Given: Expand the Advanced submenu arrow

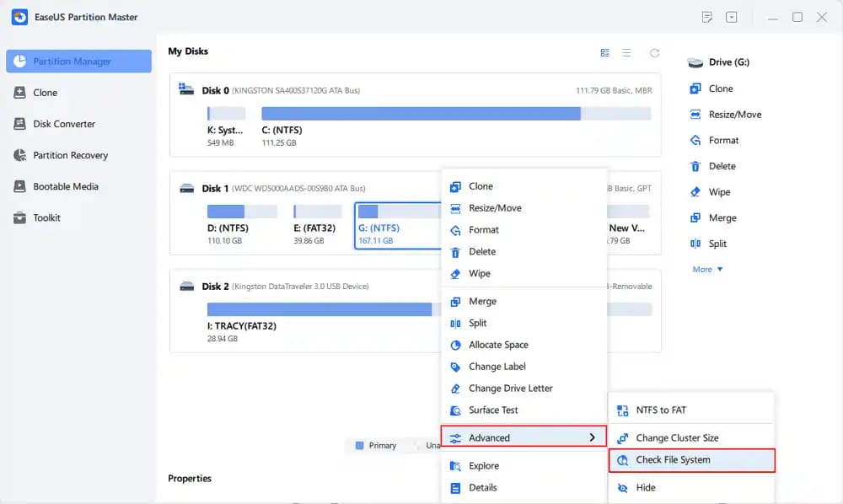Looking at the screenshot, I should point(593,437).
